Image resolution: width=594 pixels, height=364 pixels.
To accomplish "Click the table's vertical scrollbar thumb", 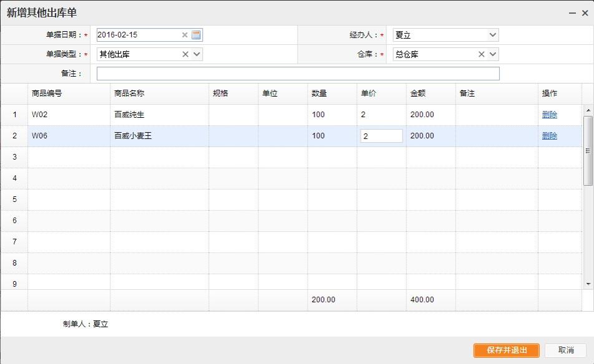I will point(588,150).
